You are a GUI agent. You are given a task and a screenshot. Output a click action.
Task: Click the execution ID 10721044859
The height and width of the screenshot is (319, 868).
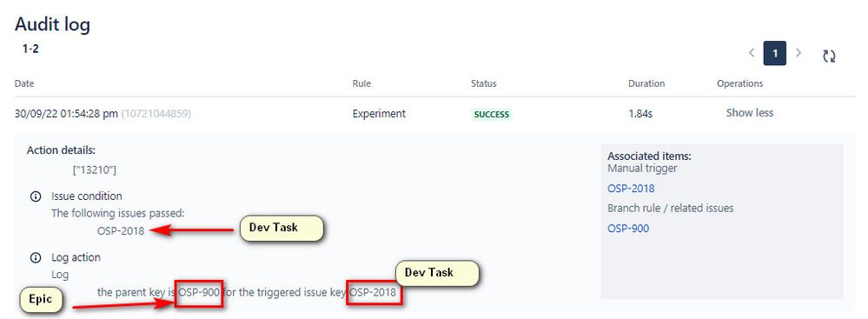click(x=156, y=114)
